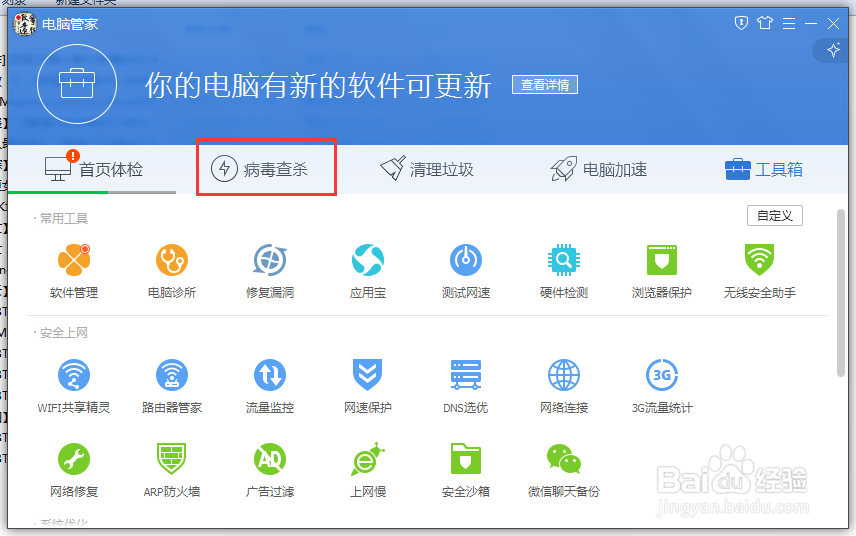Switch to 首页体检 tab
856x536 pixels.
pos(94,169)
